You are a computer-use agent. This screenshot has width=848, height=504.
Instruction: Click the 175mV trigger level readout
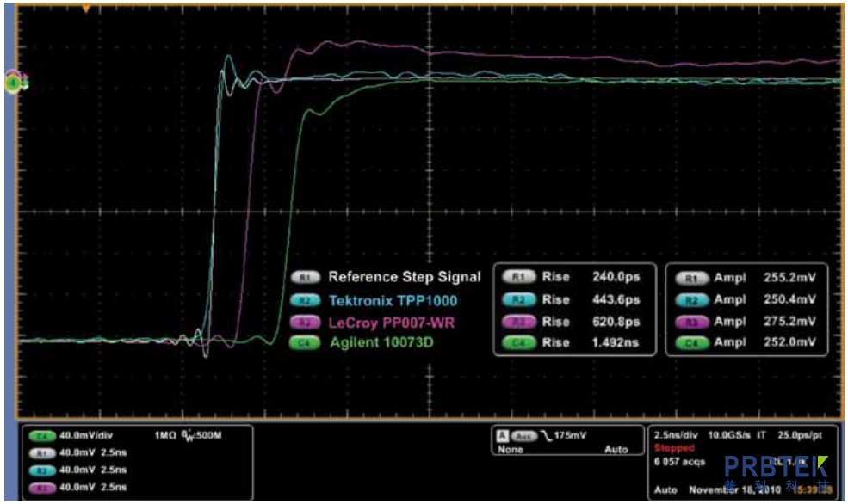tap(570, 435)
